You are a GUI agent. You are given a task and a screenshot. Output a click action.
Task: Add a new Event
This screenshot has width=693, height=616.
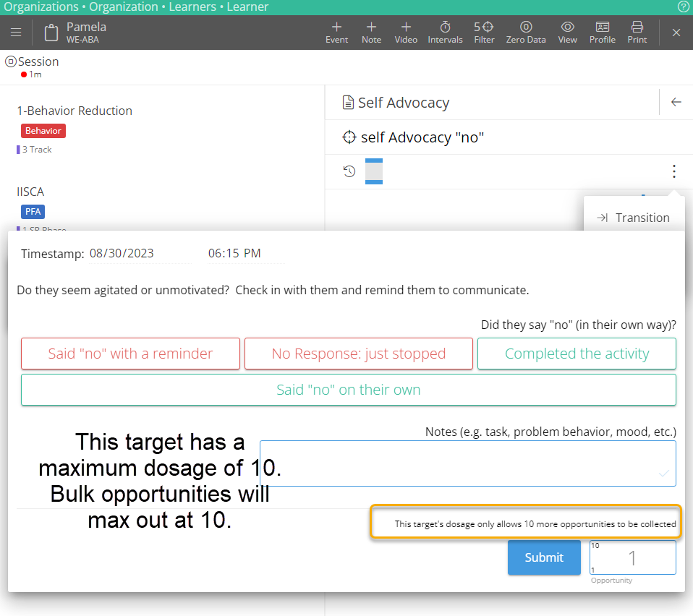(336, 33)
